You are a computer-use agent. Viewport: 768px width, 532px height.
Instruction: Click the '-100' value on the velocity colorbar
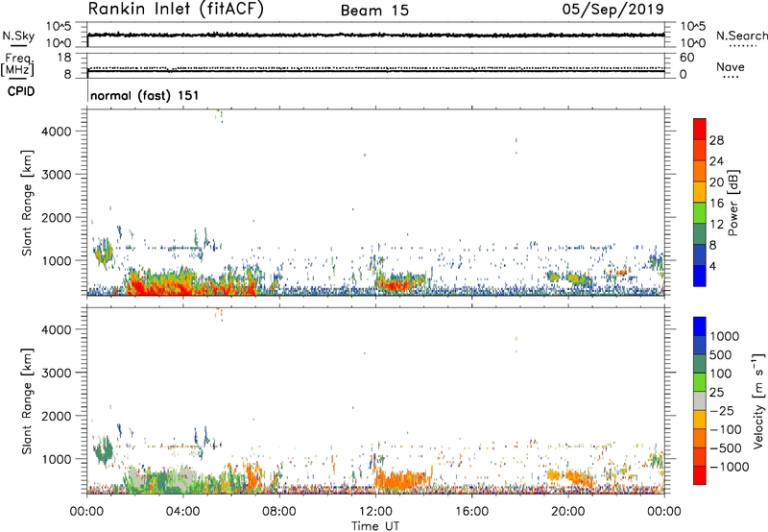click(726, 429)
